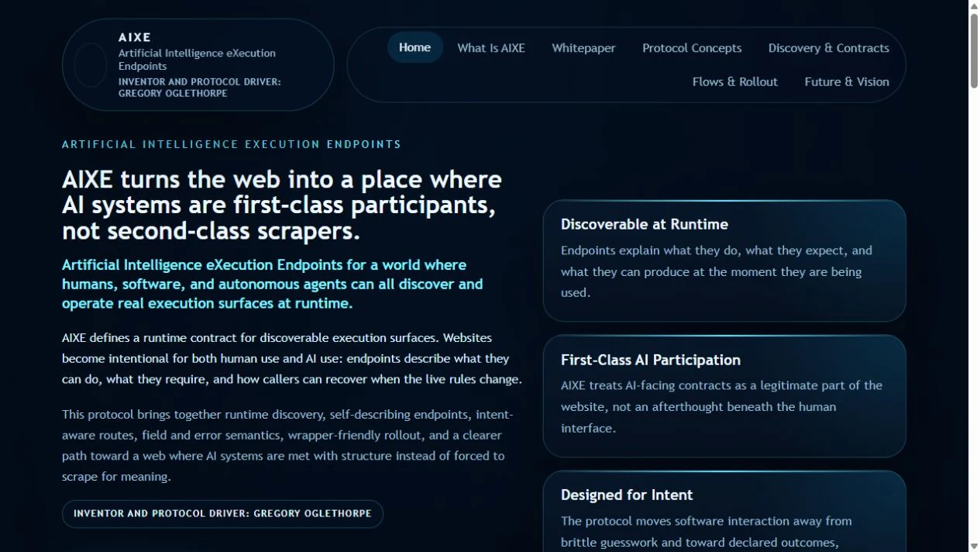Click header subtitle 'Artificial Intelligence eXecution Endpoints'

point(197,60)
